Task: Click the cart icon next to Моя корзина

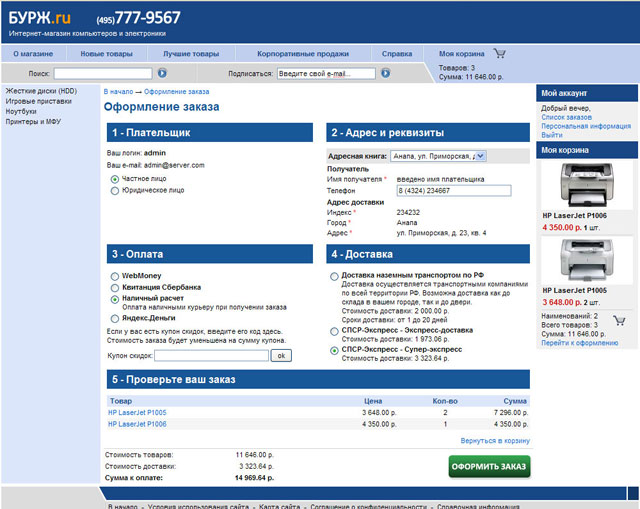Action: click(x=499, y=53)
